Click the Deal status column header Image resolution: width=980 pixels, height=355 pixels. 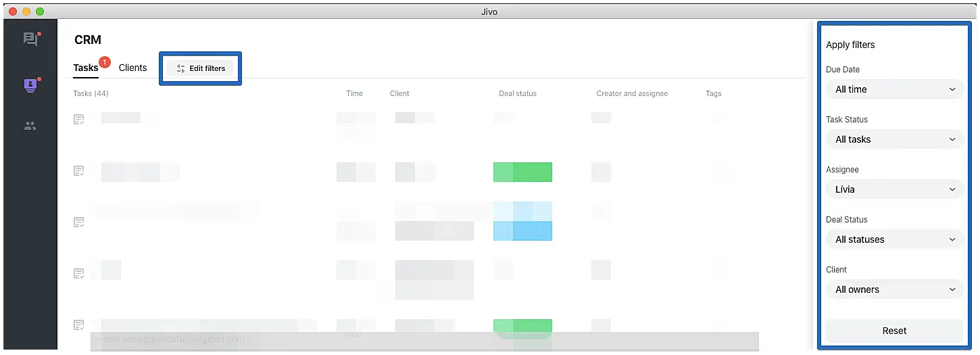click(x=518, y=93)
